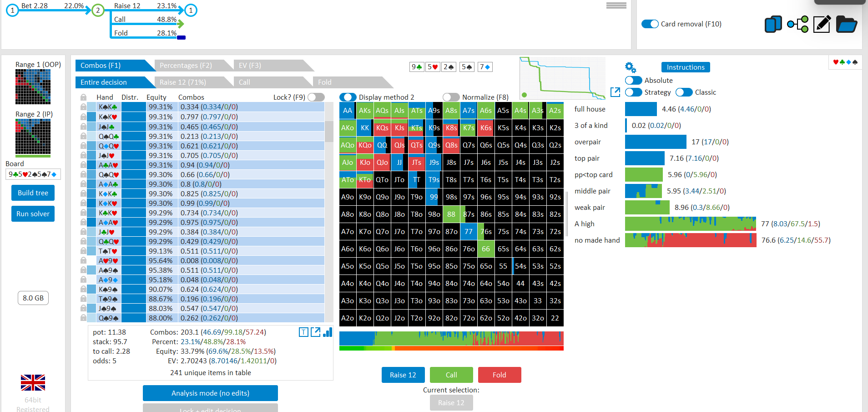Toggle the Absolute switch
Image resolution: width=868 pixels, height=412 pixels.
tap(633, 81)
